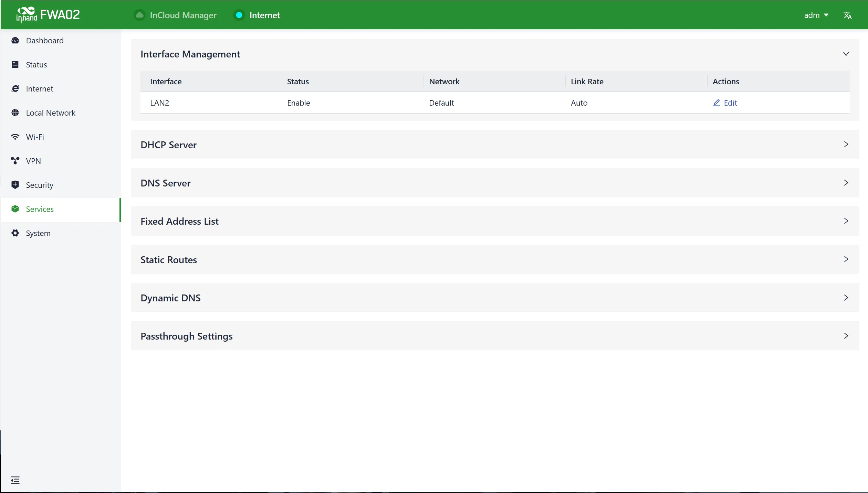Click the InHand FWA02 logo

[48, 15]
